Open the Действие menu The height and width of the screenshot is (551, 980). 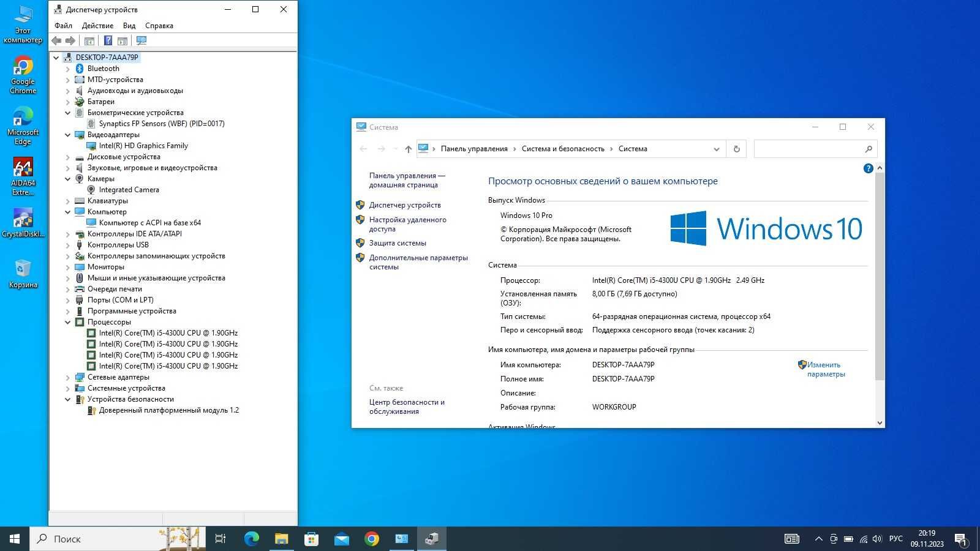point(97,26)
